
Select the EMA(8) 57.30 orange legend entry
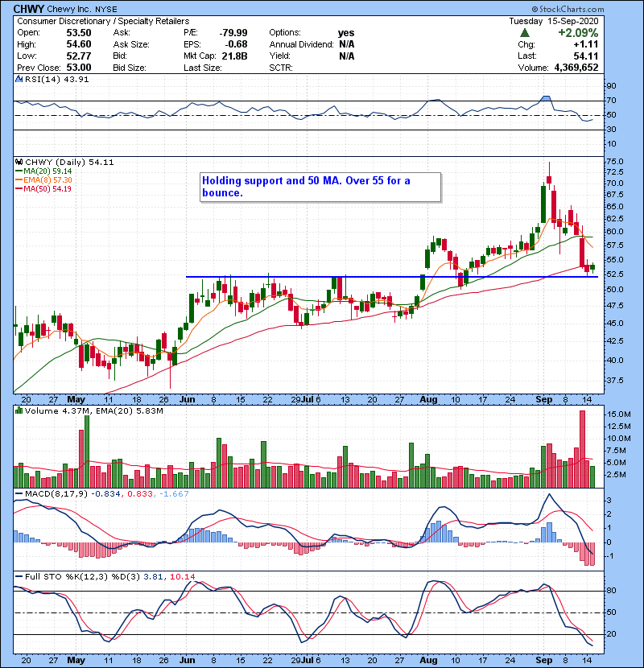tap(43, 179)
